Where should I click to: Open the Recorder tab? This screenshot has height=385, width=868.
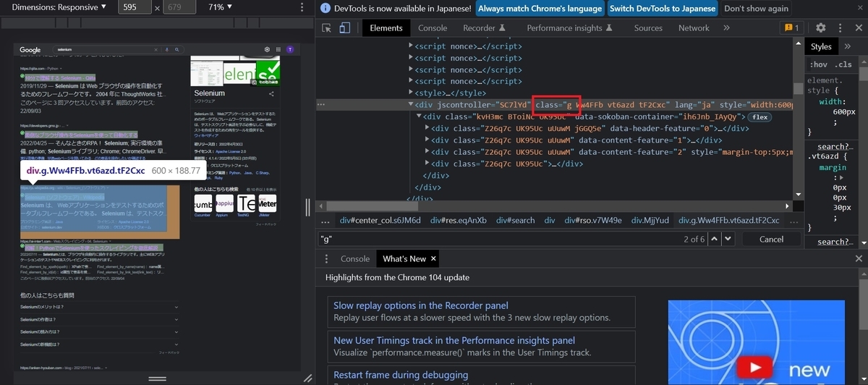pyautogui.click(x=484, y=28)
